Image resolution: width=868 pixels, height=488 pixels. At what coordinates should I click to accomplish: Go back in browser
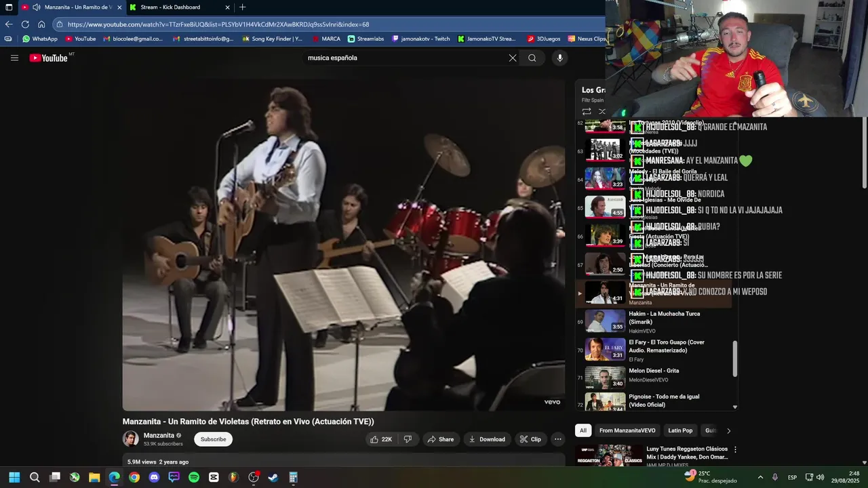[x=9, y=24]
